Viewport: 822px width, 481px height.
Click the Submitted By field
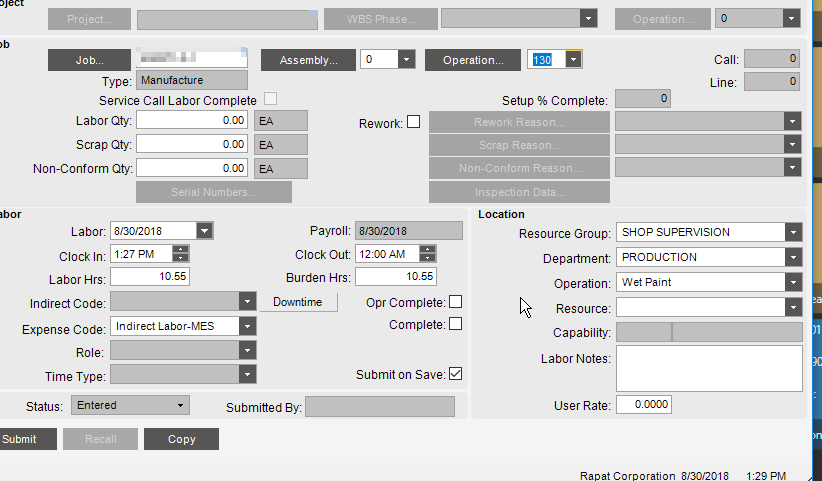380,407
